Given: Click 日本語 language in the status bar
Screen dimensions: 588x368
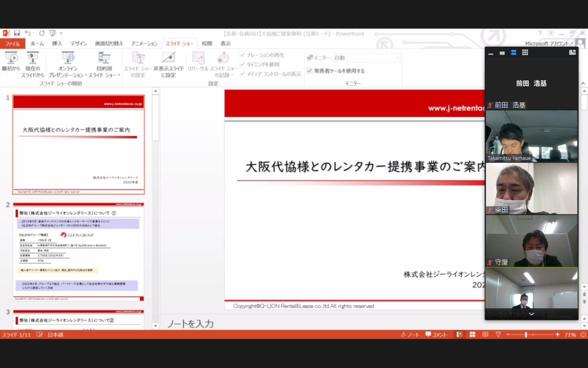Looking at the screenshot, I should coord(56,335).
